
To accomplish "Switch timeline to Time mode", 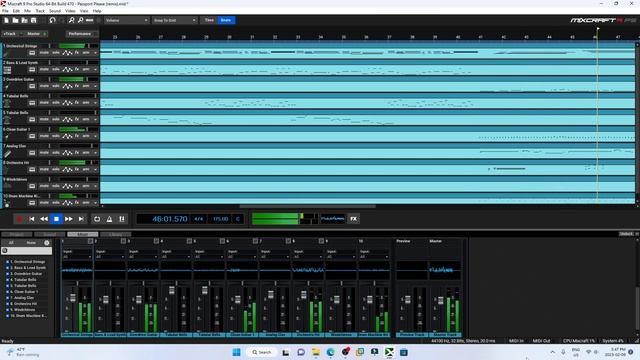I will [209, 20].
